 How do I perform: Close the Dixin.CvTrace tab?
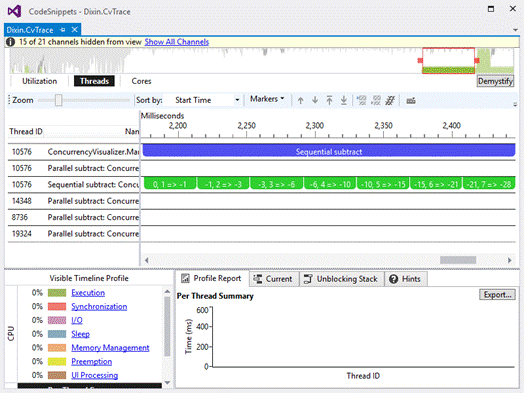click(x=75, y=30)
